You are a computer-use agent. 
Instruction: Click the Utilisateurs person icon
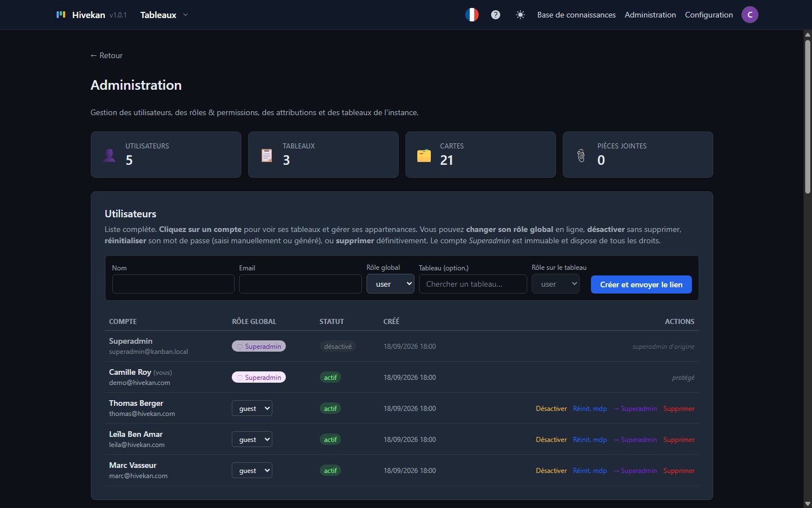pos(109,155)
